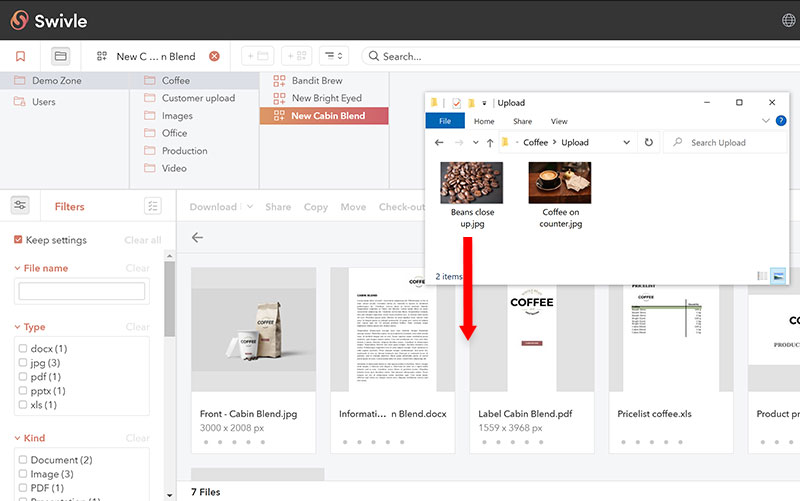Check the jpg (3) type filter
The width and height of the screenshot is (800, 501).
23,363
